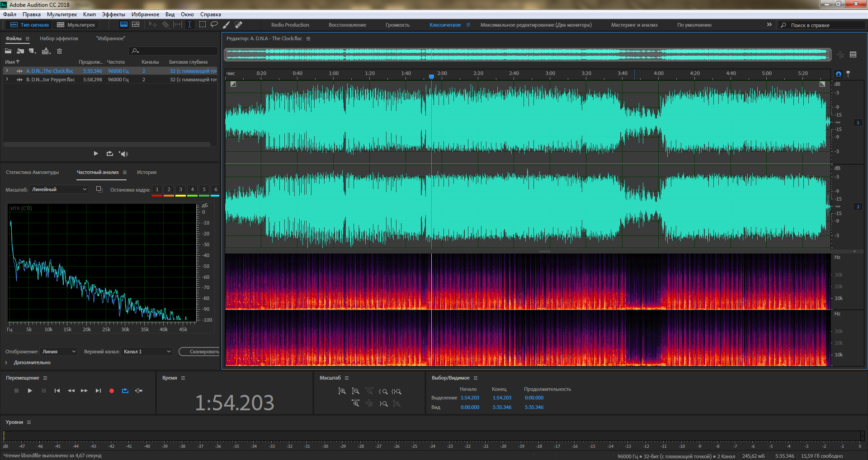
Task: Click the 'Поиск в справке' search field
Action: pos(822,25)
